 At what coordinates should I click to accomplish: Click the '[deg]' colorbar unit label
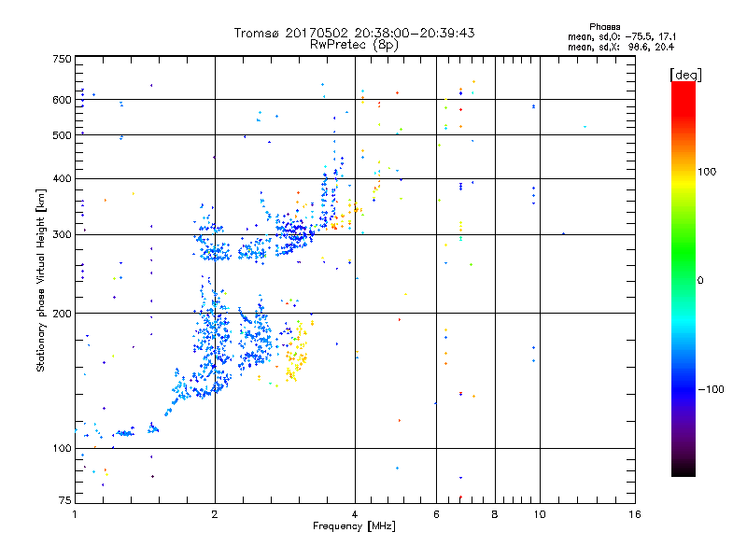(x=685, y=75)
